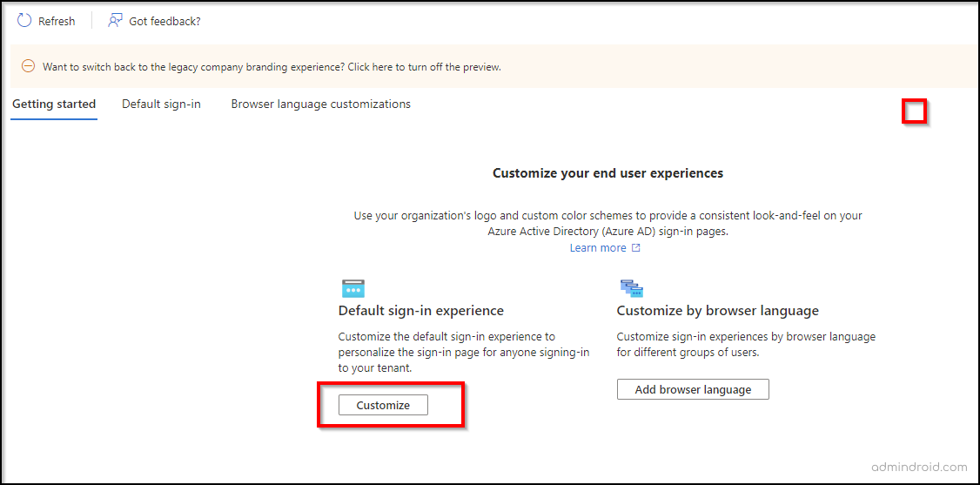Open the Getting started tab
This screenshot has height=485, width=980.
coord(54,104)
